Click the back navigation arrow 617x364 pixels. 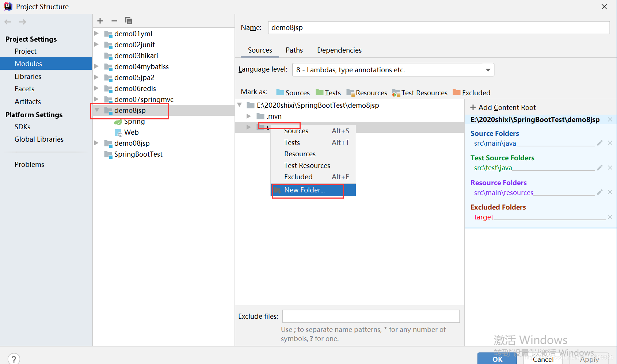(x=8, y=22)
